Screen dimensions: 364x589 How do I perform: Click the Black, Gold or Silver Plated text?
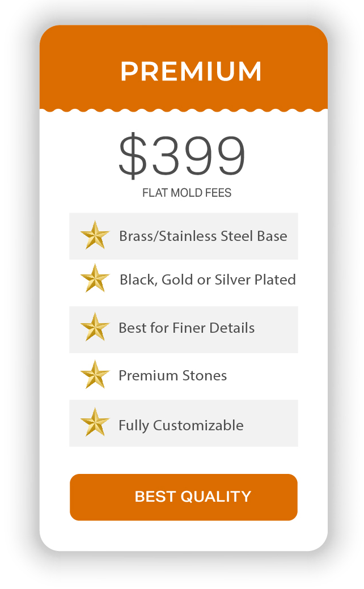coord(208,280)
